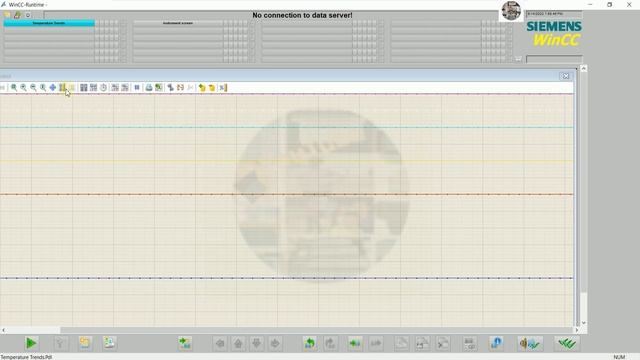Export trend data with green export icon
This screenshot has height=360, width=640.
point(159,87)
